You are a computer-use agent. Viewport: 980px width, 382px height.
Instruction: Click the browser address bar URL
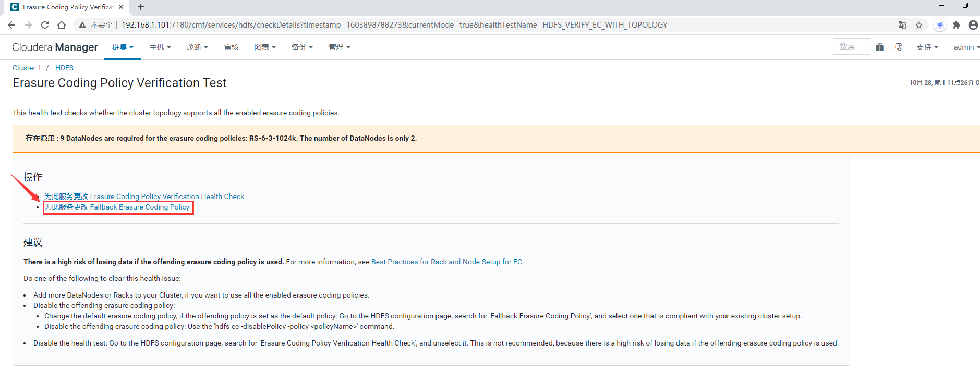394,25
